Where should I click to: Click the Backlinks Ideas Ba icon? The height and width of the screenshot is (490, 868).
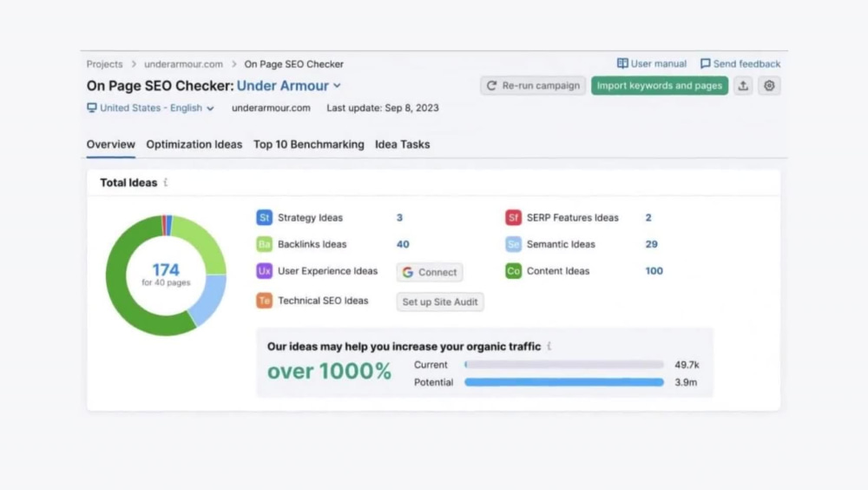pyautogui.click(x=264, y=244)
